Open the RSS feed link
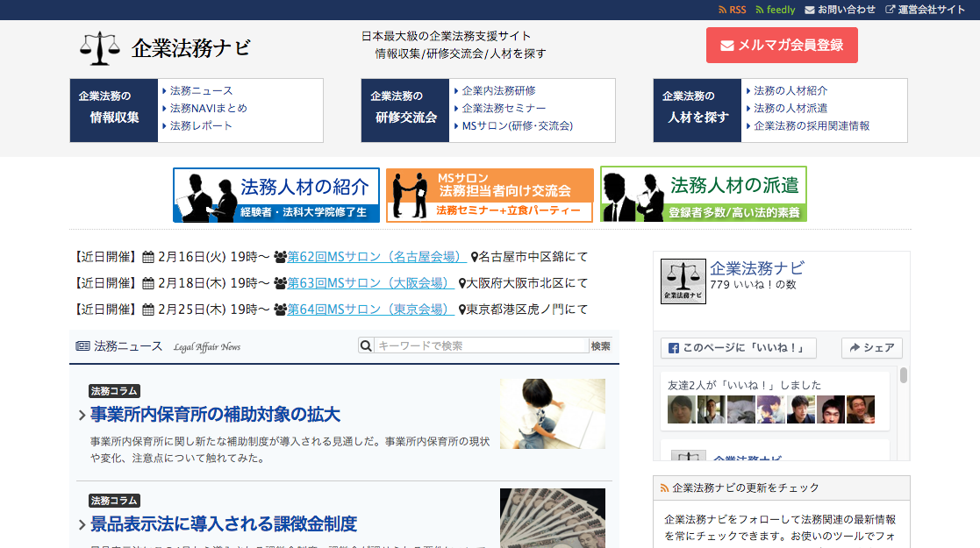Image resolution: width=980 pixels, height=548 pixels. pyautogui.click(x=732, y=10)
